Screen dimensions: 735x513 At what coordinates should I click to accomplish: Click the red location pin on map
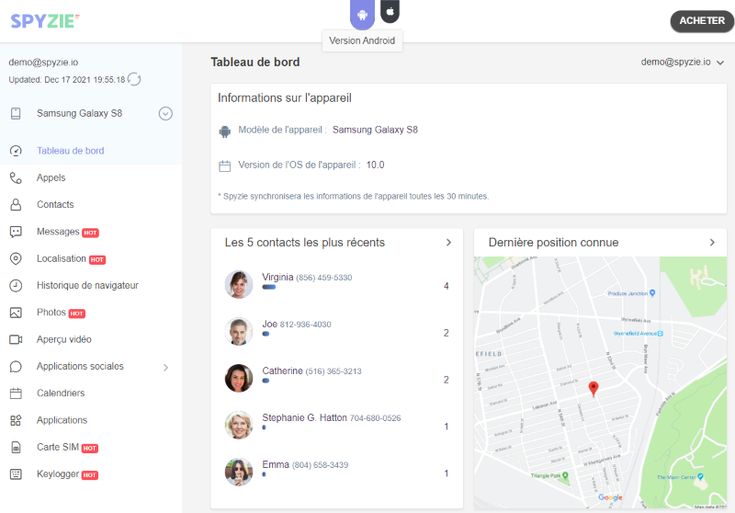tap(593, 389)
